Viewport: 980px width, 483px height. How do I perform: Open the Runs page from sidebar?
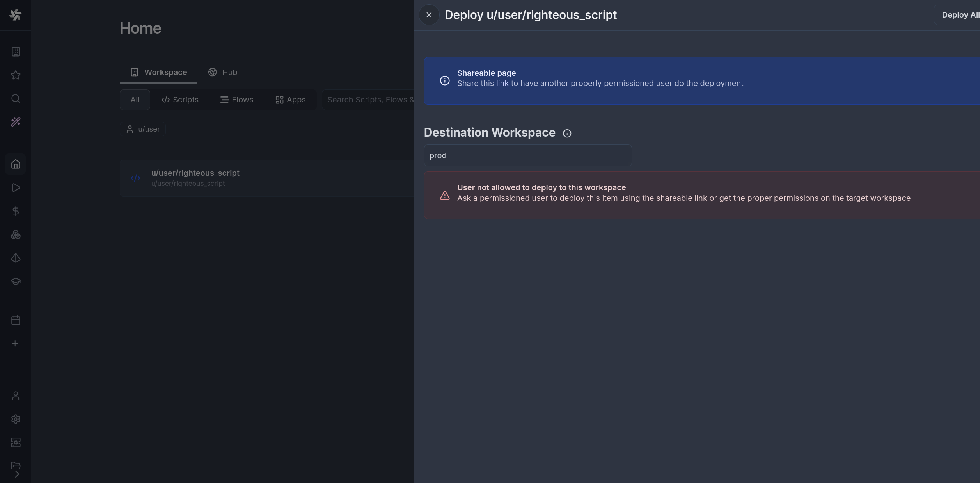[16, 188]
